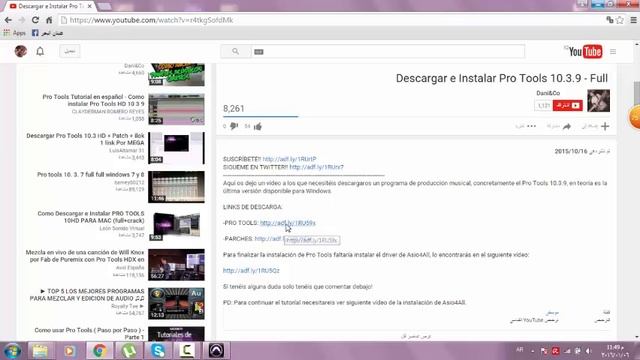Go to YouTube home via logo

tap(584, 51)
